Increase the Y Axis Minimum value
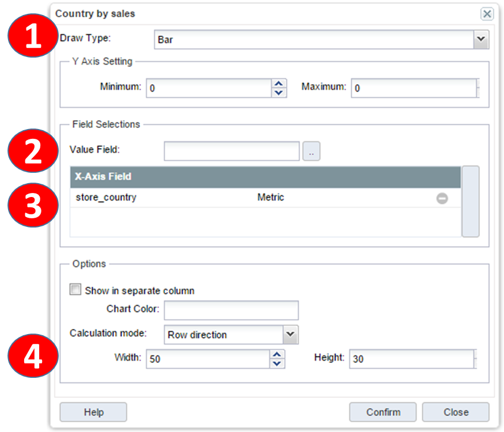The height and width of the screenshot is (432, 504). (x=278, y=84)
